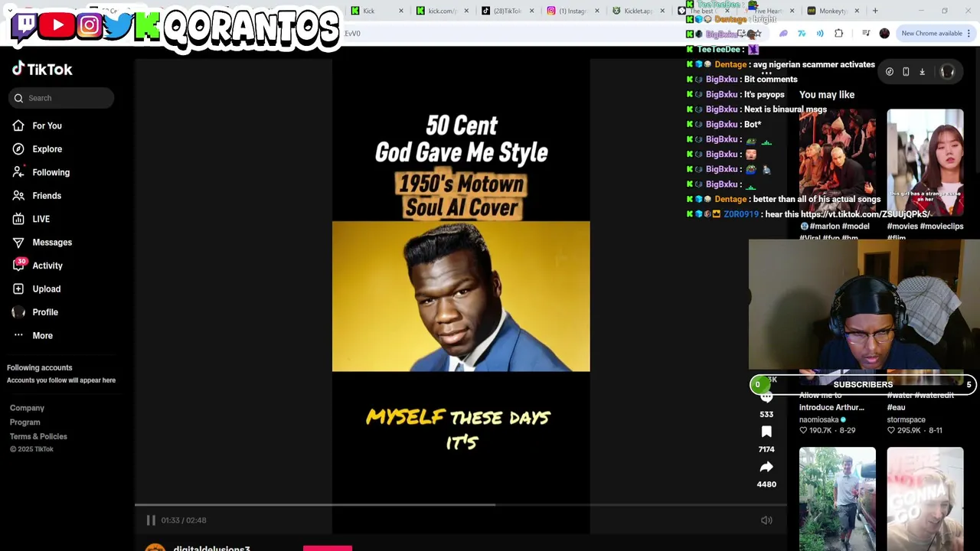Image resolution: width=980 pixels, height=551 pixels.
Task: Click the TikTok logo
Action: 42,70
